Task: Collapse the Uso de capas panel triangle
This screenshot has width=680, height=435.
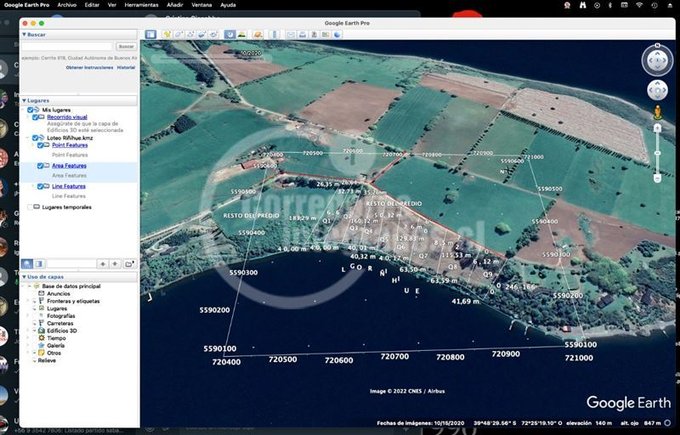Action: [x=24, y=277]
